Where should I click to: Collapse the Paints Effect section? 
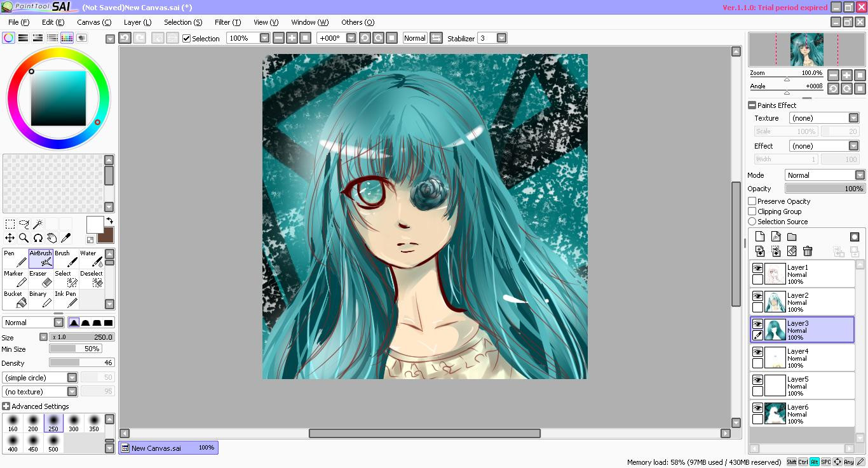pyautogui.click(x=752, y=105)
